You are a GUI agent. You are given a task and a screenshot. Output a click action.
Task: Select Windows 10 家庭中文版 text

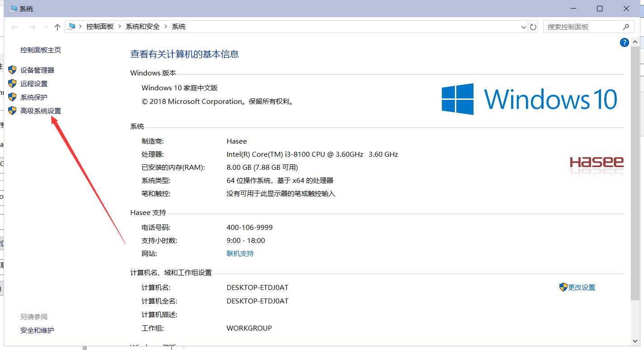point(180,88)
